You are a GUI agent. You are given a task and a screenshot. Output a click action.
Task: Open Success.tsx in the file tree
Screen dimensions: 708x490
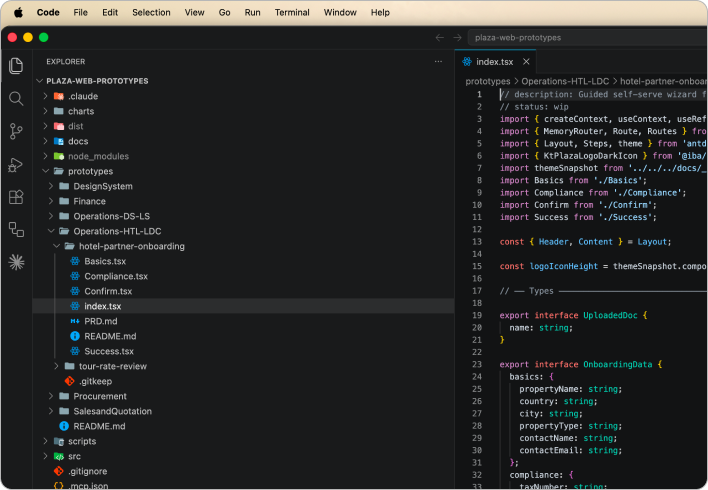[x=109, y=351]
